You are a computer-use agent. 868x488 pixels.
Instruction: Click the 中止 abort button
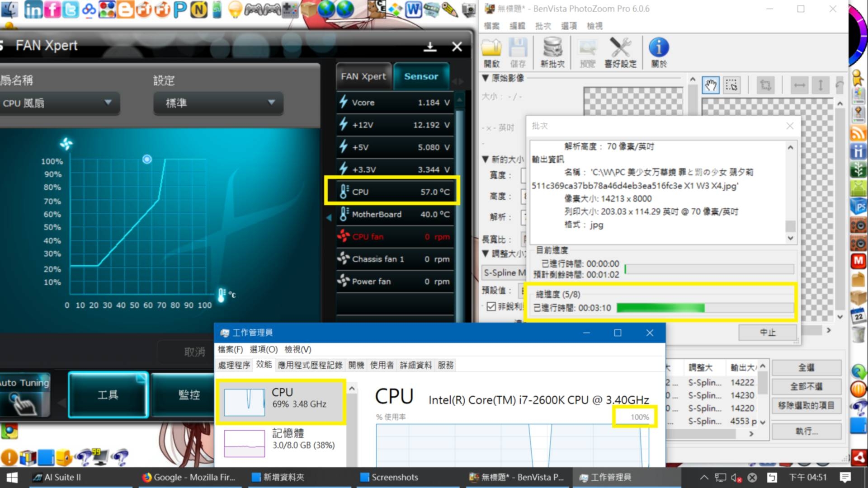767,333
